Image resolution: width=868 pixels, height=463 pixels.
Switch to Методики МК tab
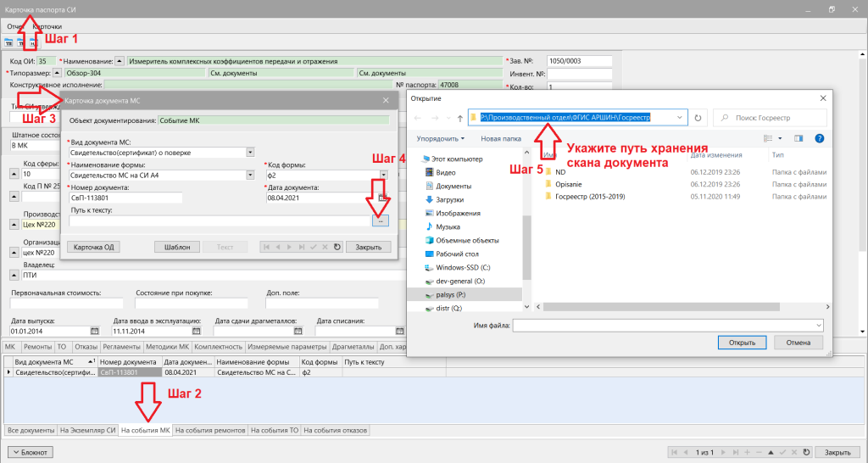tap(168, 347)
